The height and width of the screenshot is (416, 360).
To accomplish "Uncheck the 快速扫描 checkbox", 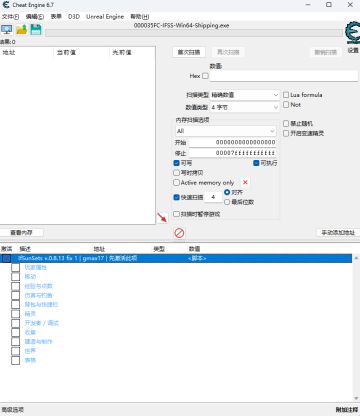I will 177,197.
